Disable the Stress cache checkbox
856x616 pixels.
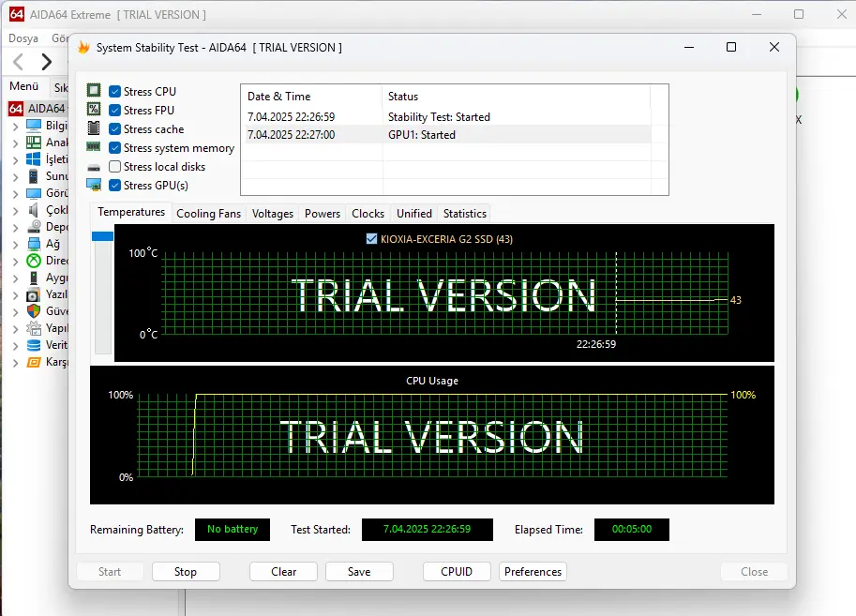tap(114, 128)
